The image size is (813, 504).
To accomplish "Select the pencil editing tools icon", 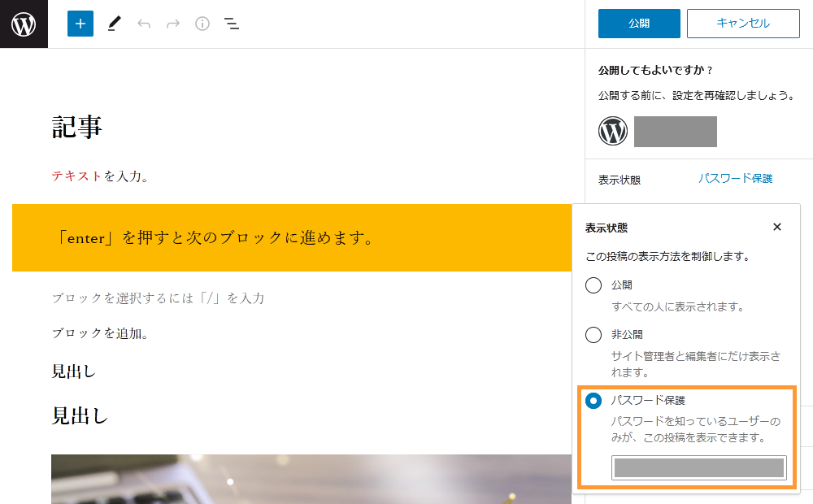I will (114, 24).
